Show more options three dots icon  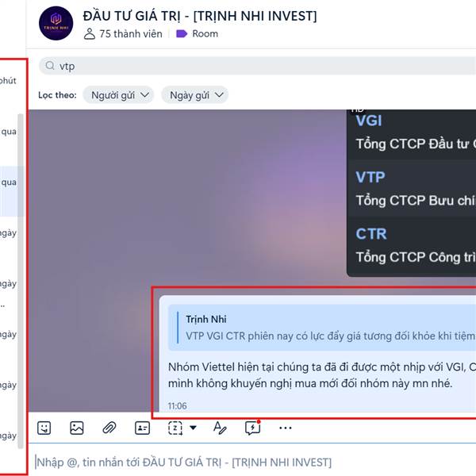[286, 428]
